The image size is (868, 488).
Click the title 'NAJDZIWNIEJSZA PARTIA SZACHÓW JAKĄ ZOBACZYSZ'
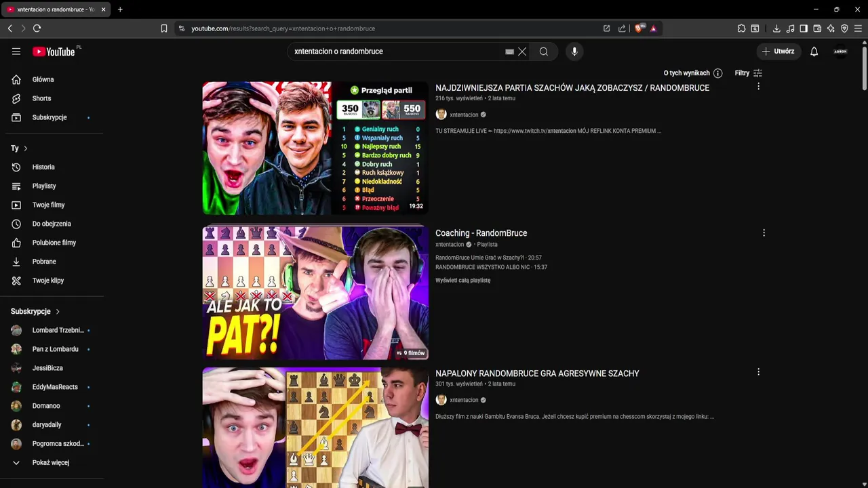pyautogui.click(x=572, y=88)
